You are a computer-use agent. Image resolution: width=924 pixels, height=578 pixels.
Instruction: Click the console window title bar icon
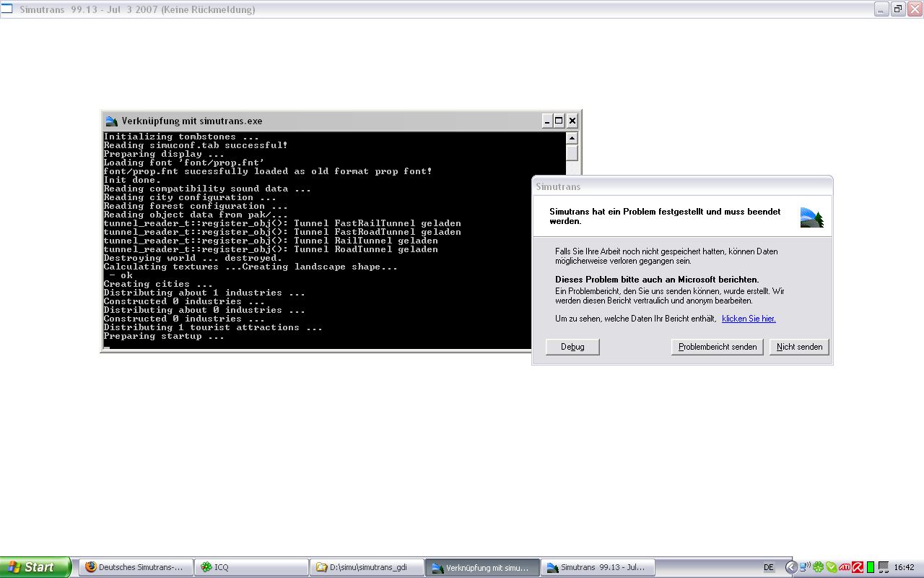[x=111, y=121]
